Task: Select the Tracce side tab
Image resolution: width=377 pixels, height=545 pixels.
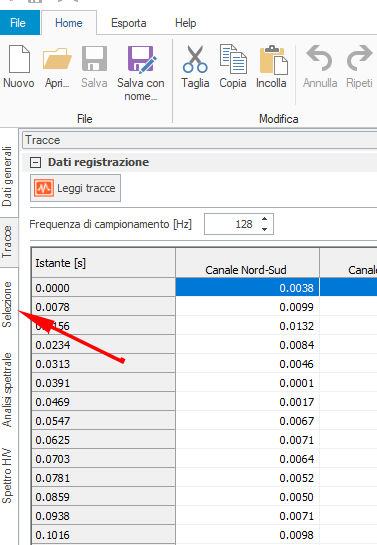Action: tap(8, 242)
